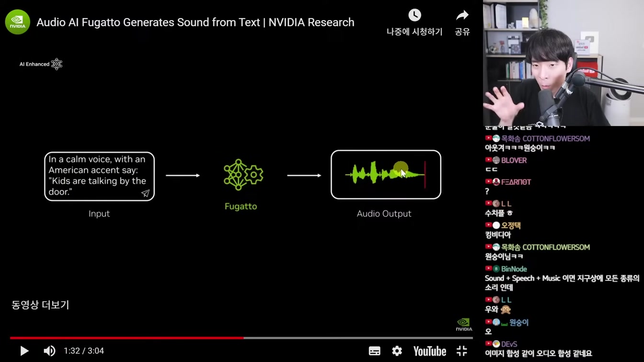
Task: Select chat user DEvS
Action: [509, 344]
